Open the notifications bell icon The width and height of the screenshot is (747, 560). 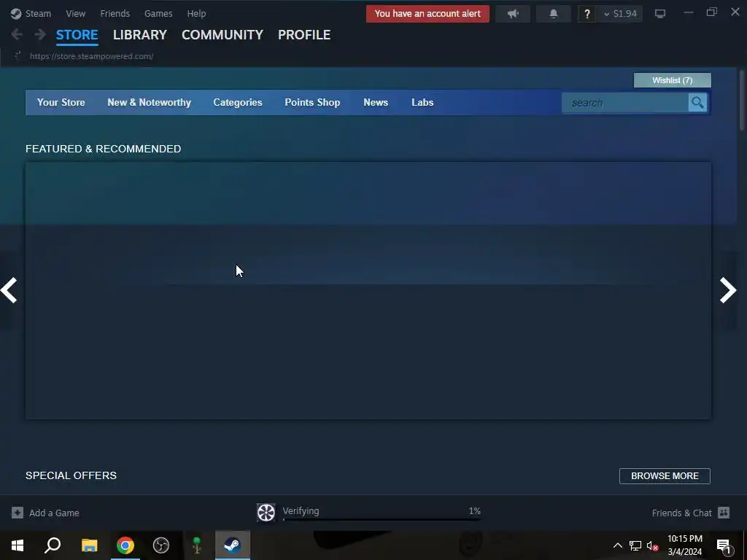coord(553,14)
